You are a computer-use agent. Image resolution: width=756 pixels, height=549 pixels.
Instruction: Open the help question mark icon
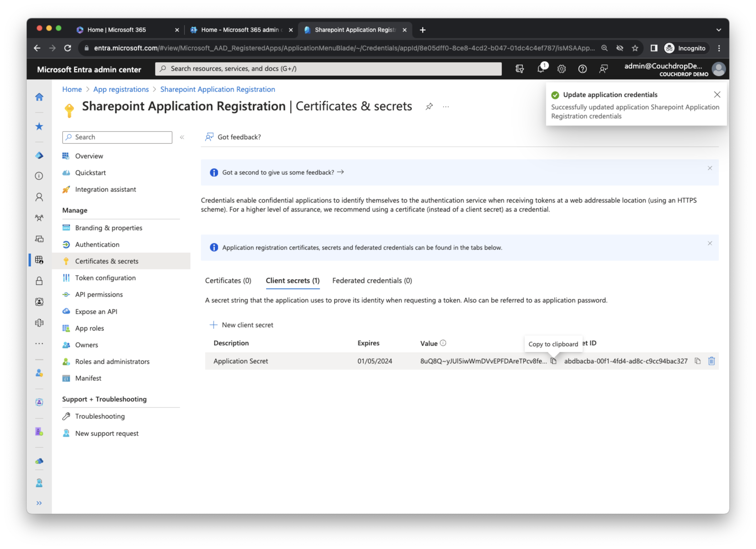pyautogui.click(x=582, y=69)
